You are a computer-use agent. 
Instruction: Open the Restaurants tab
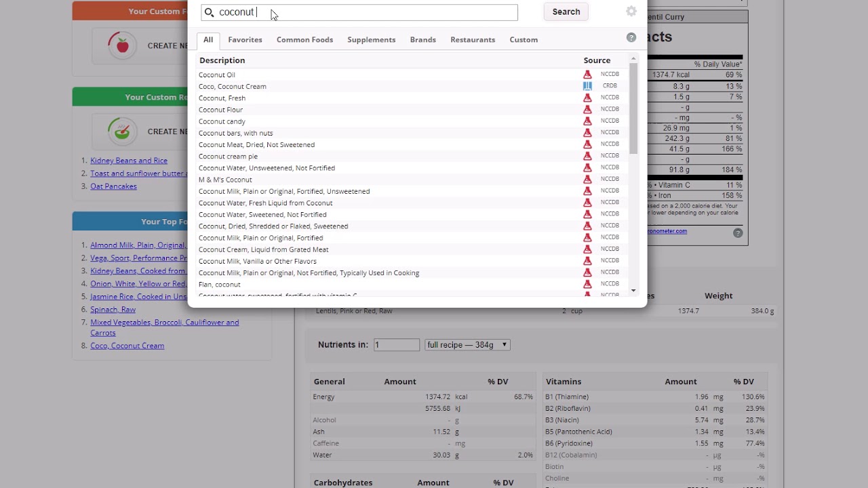click(473, 39)
